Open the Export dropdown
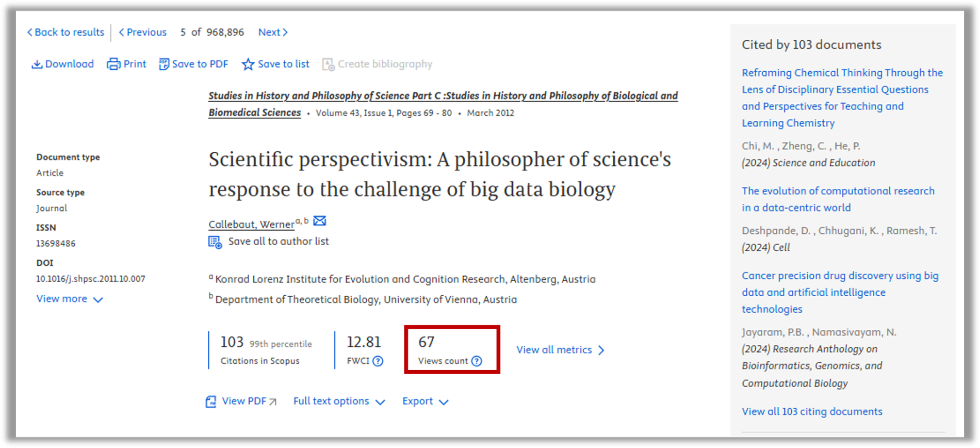 [425, 401]
